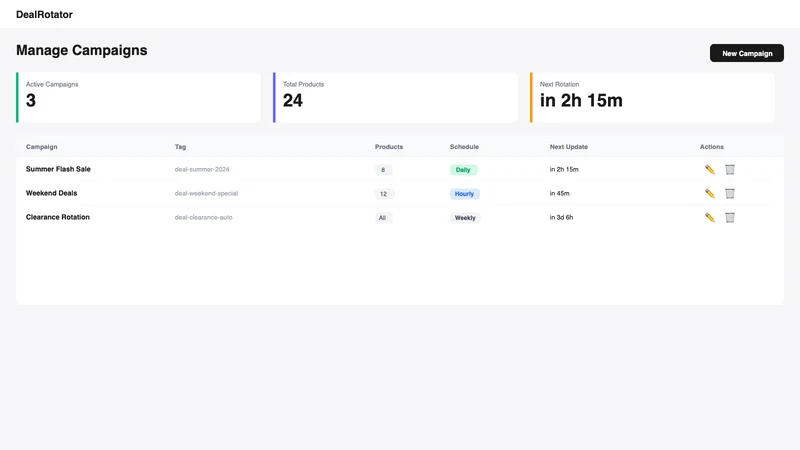The image size is (800, 450).
Task: Click the All products badge
Action: pos(383,218)
